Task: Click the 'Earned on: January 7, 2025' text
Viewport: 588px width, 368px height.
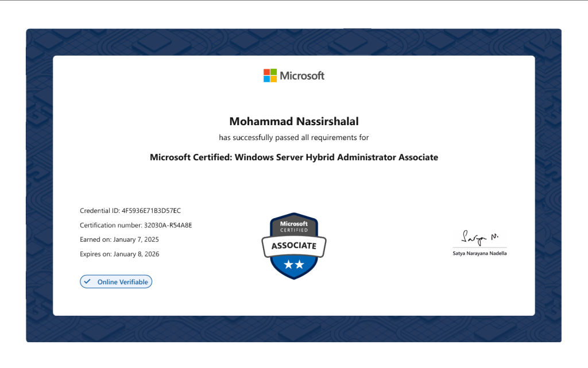Action: 119,239
